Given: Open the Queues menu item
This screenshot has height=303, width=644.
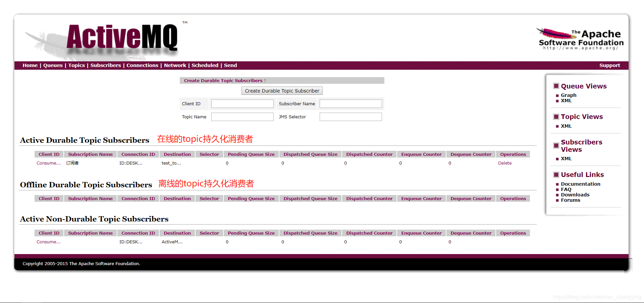Looking at the screenshot, I should tap(53, 65).
